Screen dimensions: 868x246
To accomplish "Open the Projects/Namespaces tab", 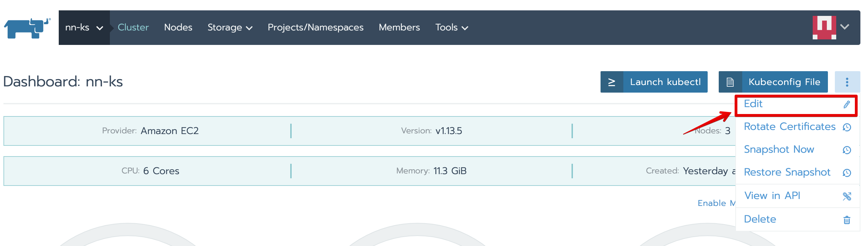I will coord(315,28).
